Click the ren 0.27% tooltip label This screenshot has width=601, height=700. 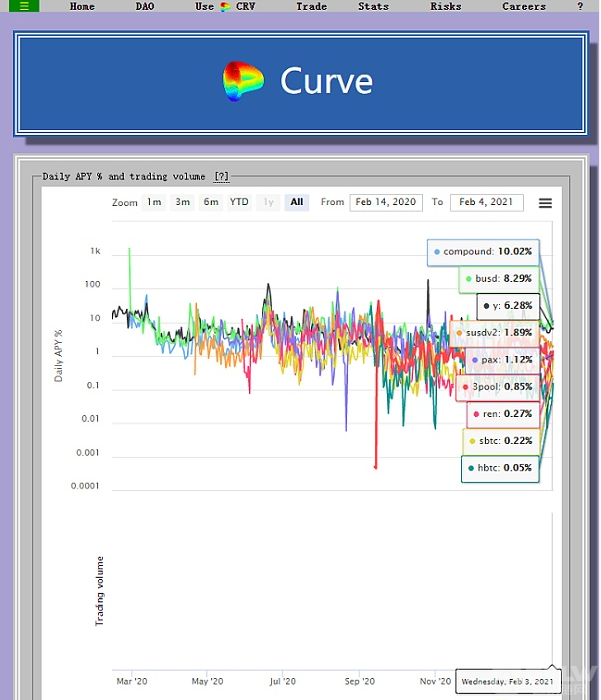tap(503, 414)
